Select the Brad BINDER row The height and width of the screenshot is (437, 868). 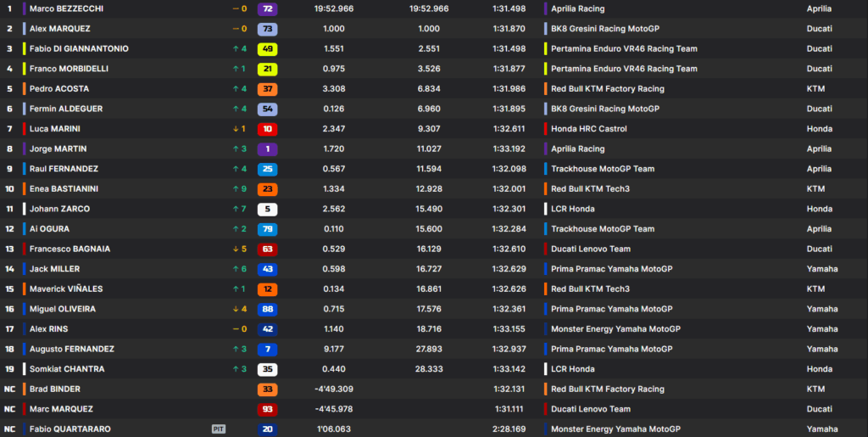pyautogui.click(x=434, y=389)
